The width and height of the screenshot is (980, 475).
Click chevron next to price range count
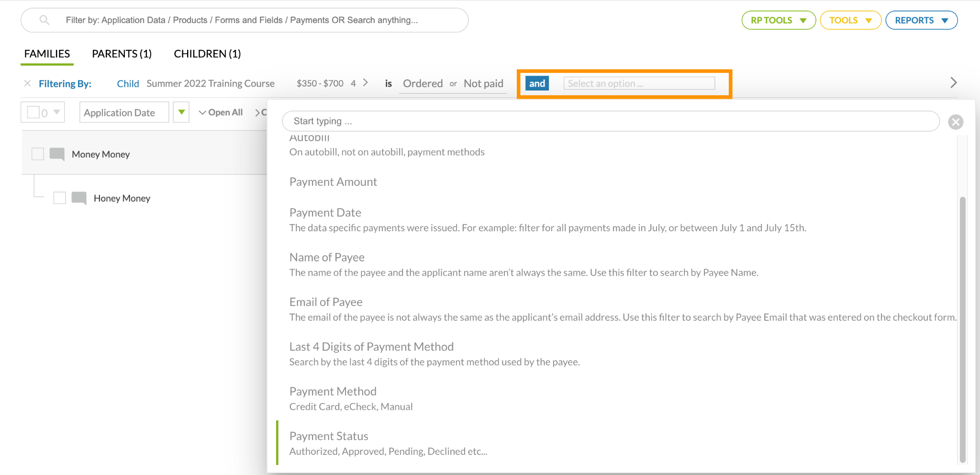[366, 83]
